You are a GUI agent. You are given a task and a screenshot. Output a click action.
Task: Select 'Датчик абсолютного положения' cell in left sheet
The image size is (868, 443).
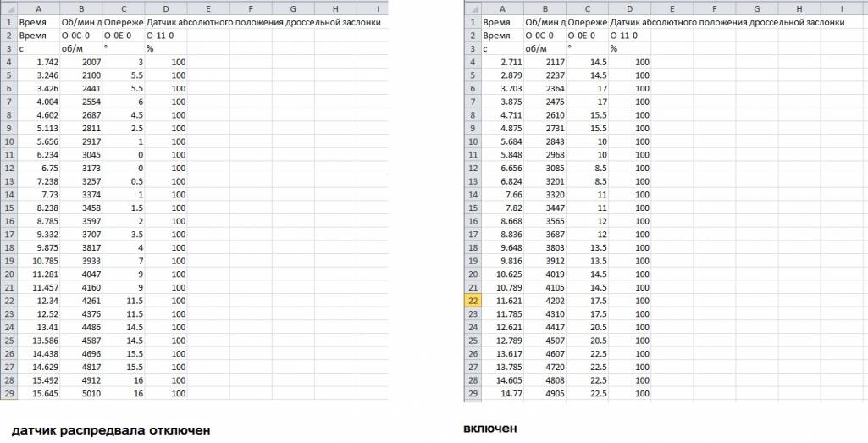pos(166,22)
